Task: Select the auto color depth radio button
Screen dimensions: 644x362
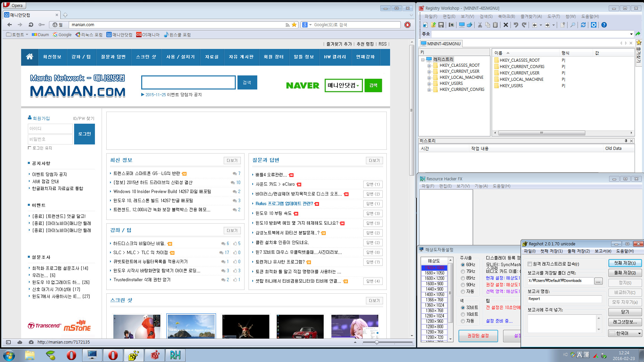Action: tap(463, 321)
